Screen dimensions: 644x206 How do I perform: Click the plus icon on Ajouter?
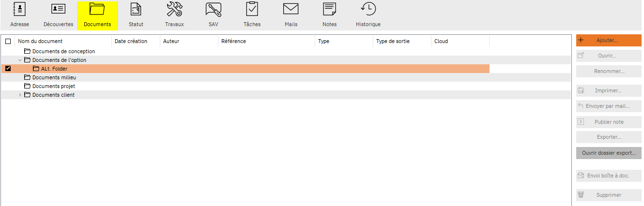pyautogui.click(x=581, y=41)
